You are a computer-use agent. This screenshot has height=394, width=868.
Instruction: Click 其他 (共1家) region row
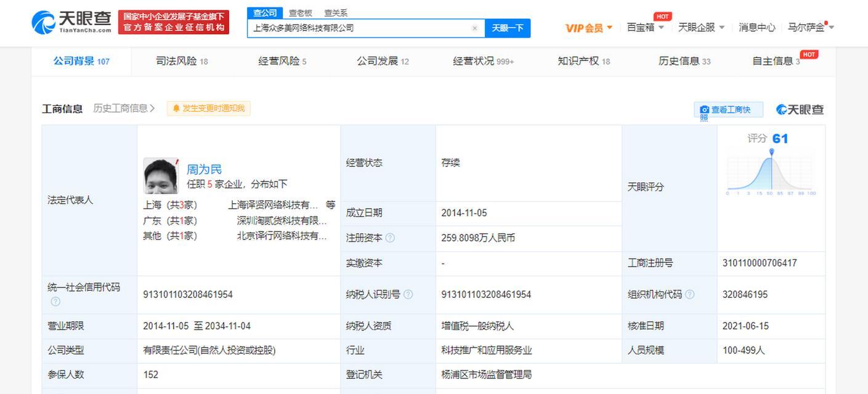(170, 236)
